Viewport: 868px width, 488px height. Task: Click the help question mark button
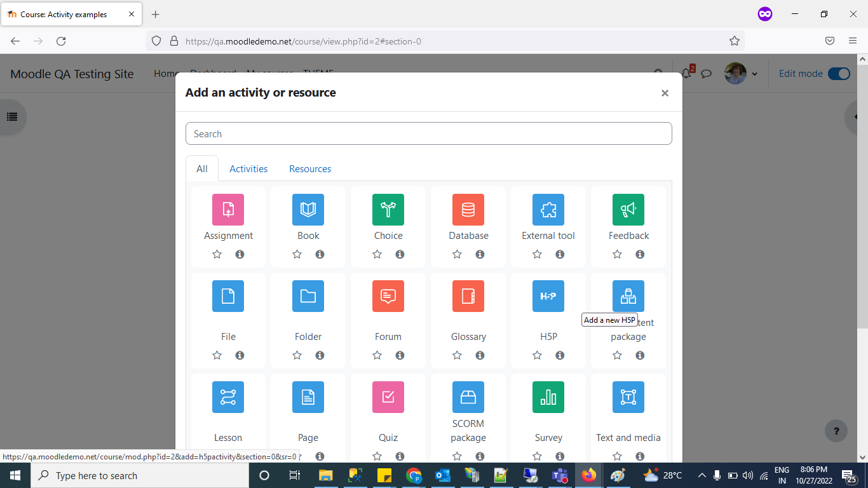click(836, 431)
